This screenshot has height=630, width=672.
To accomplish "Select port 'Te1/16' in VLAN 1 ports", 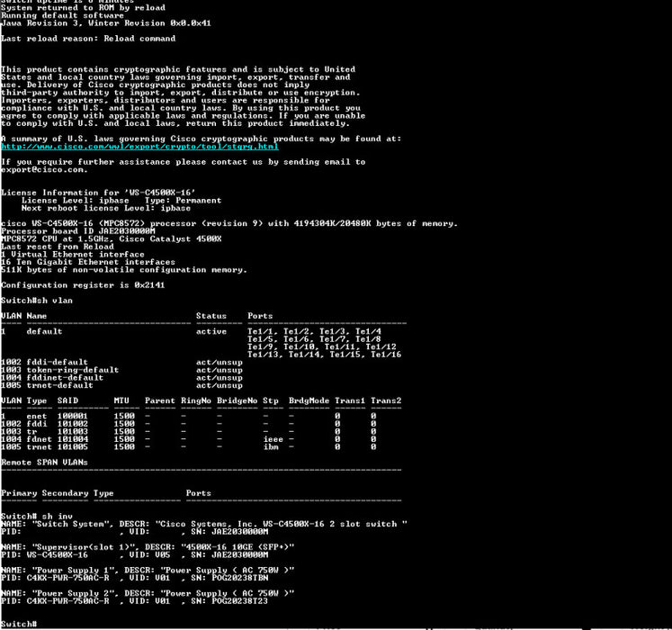I will [x=386, y=355].
